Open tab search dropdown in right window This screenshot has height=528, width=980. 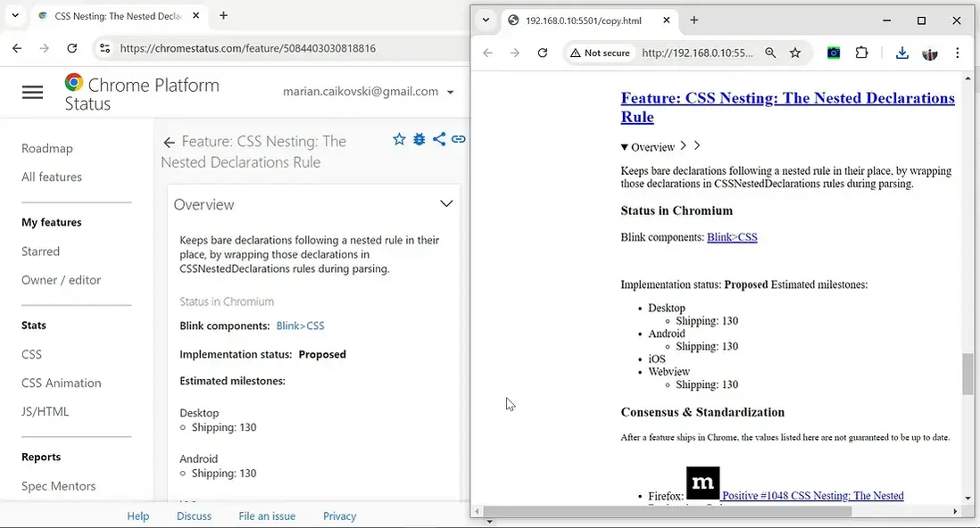486,20
